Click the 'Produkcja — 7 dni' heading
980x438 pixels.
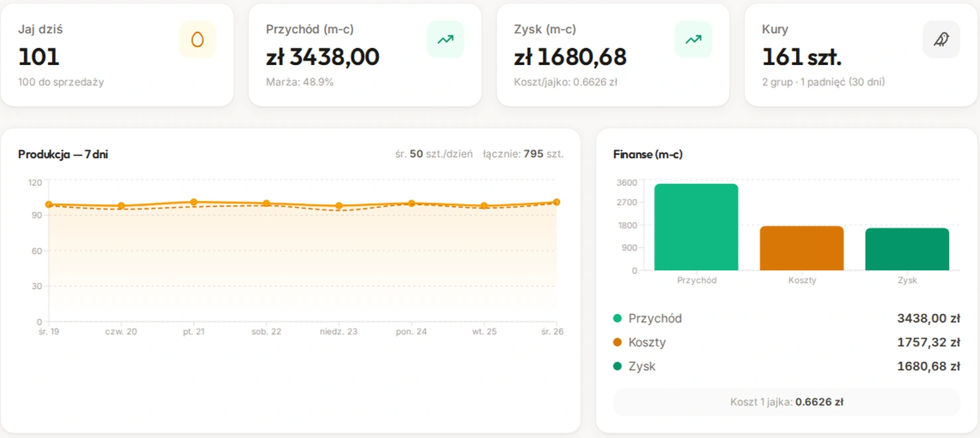click(x=63, y=155)
